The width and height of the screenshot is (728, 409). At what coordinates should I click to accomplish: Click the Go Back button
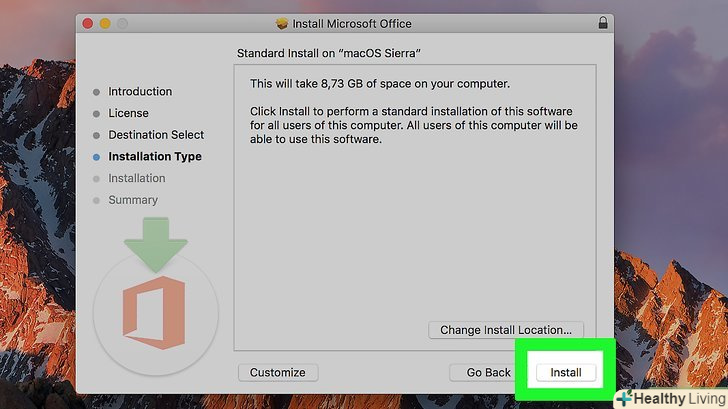[x=488, y=373]
